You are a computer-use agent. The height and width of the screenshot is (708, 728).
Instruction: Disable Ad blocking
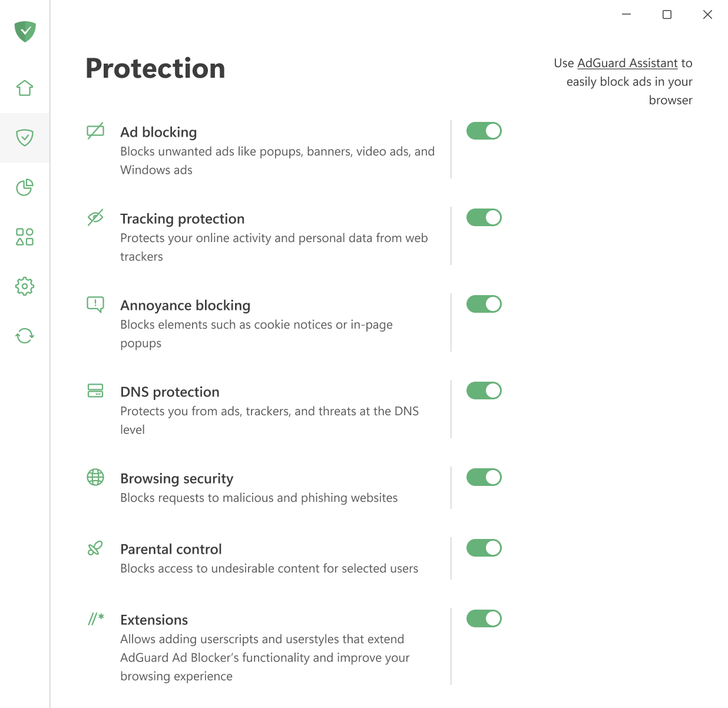pyautogui.click(x=484, y=131)
